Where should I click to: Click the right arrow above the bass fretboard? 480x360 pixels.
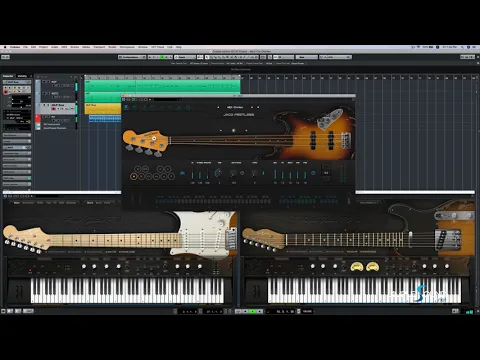[246, 131]
